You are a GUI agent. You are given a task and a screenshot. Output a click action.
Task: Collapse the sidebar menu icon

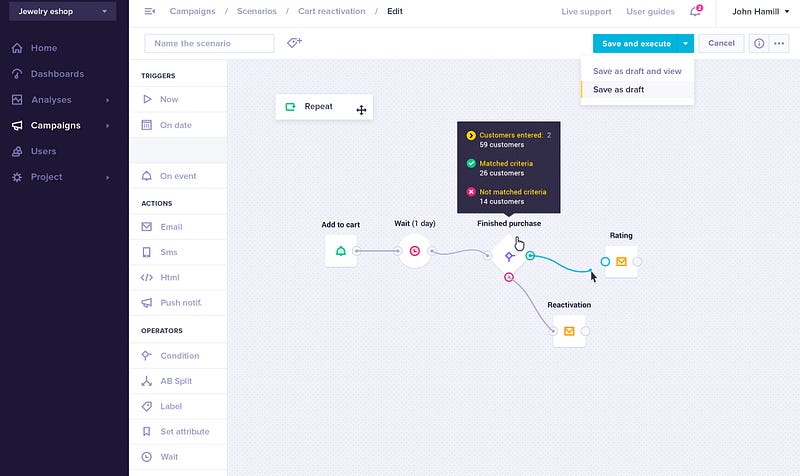tap(149, 11)
